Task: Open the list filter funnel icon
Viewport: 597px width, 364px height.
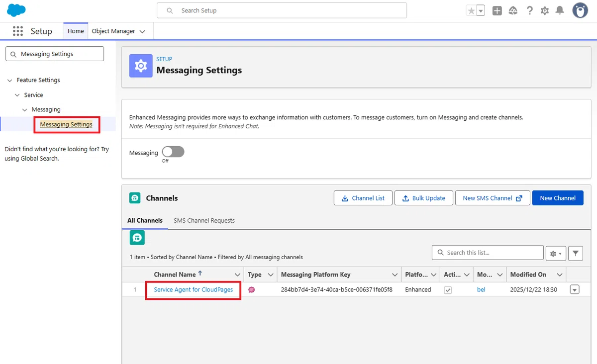Action: [x=576, y=253]
